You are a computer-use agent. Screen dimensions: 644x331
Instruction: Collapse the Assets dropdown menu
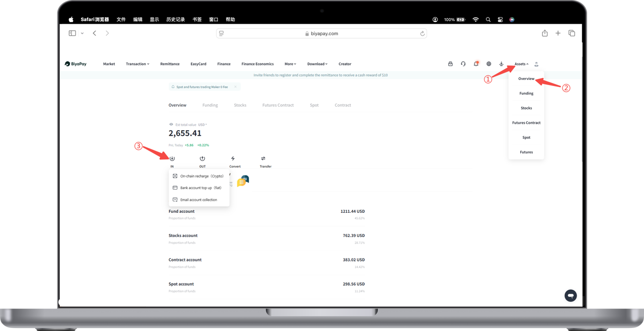(x=521, y=64)
